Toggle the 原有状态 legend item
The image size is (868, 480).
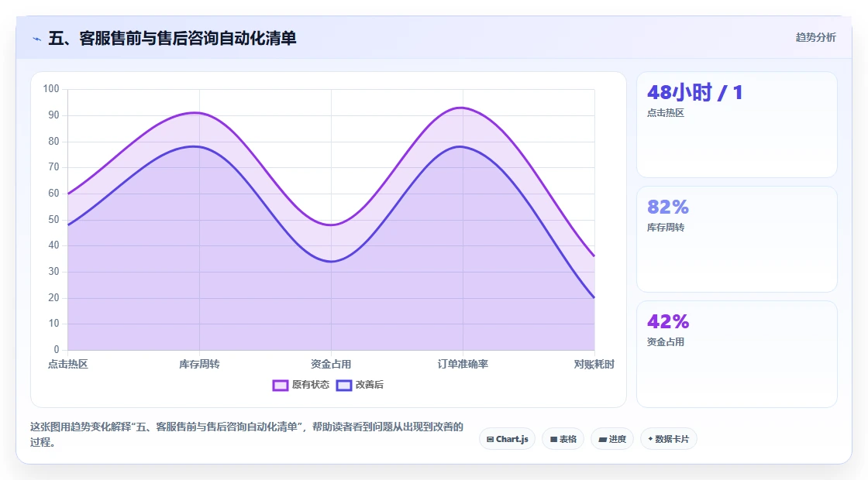(x=301, y=385)
